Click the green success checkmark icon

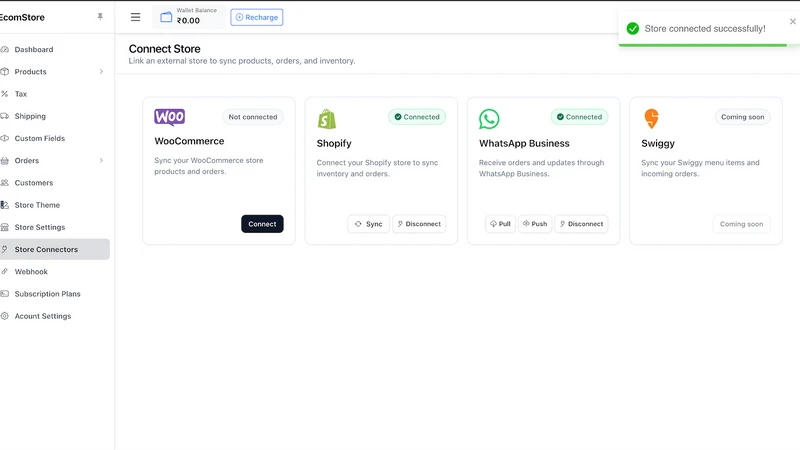pyautogui.click(x=633, y=29)
